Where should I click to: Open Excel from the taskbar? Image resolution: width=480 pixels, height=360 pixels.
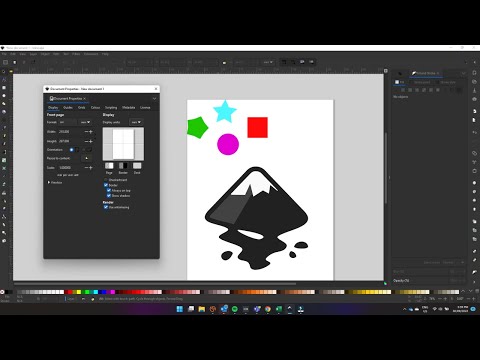coord(279,309)
